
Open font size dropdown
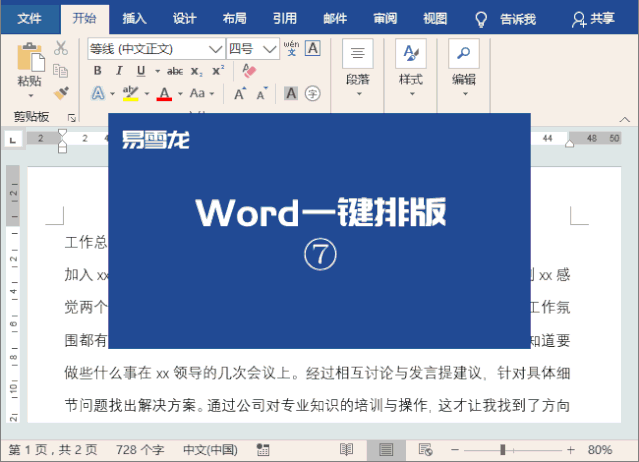pos(269,49)
